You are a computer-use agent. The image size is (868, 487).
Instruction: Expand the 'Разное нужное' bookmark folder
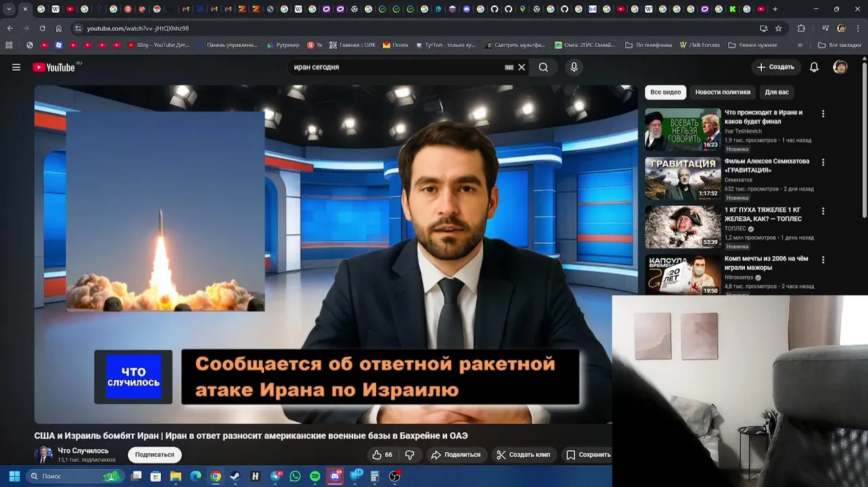752,45
